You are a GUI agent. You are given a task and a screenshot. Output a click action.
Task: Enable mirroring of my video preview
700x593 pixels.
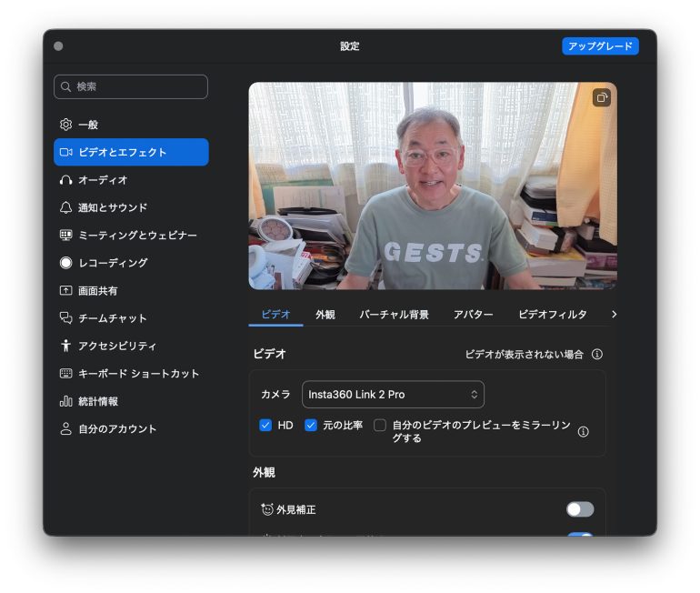tap(380, 425)
